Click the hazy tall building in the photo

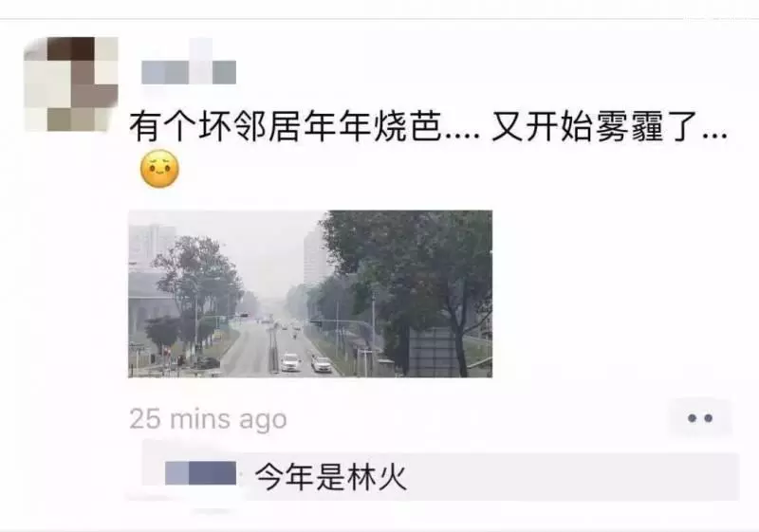click(315, 259)
